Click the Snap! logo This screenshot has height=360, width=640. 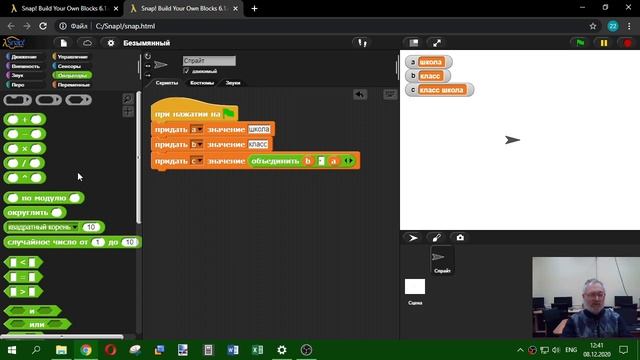coord(13,42)
